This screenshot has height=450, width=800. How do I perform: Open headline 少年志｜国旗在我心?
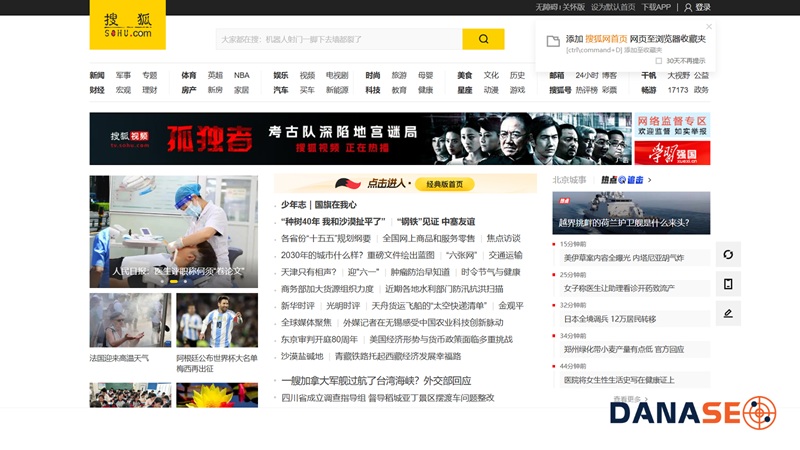(319, 205)
